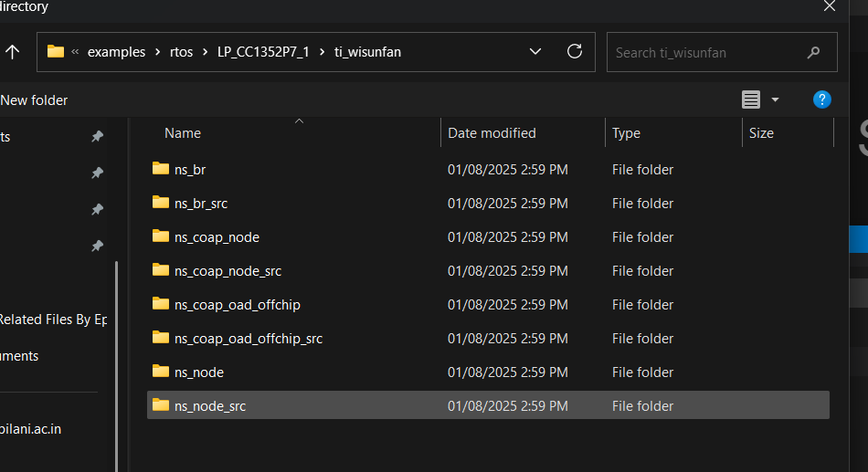Select folder name ns_br_src
Viewport: 868px width, 472px height.
(x=201, y=204)
